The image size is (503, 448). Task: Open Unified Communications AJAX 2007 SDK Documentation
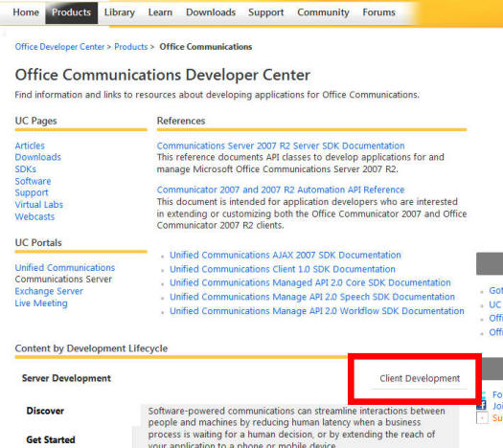pos(286,255)
